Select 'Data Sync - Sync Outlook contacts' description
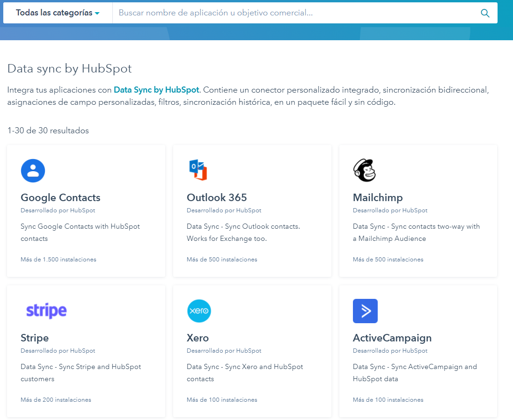513x420 pixels. tap(243, 232)
